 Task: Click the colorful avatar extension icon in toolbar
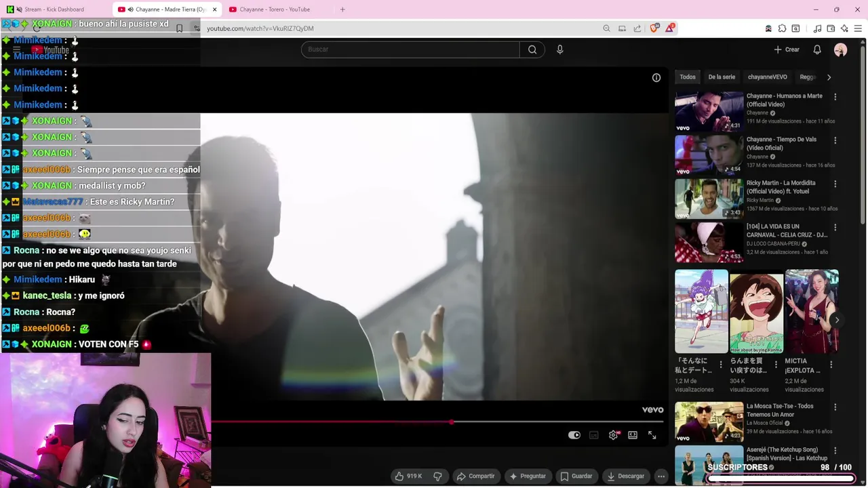pos(768,28)
